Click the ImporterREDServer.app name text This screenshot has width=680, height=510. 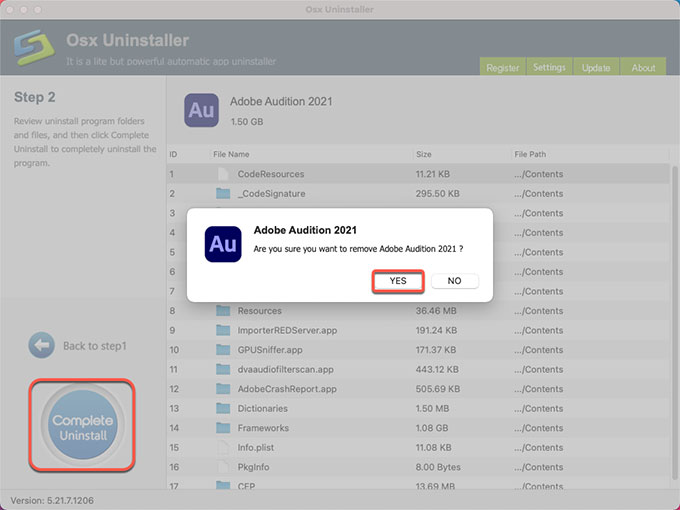(x=287, y=330)
